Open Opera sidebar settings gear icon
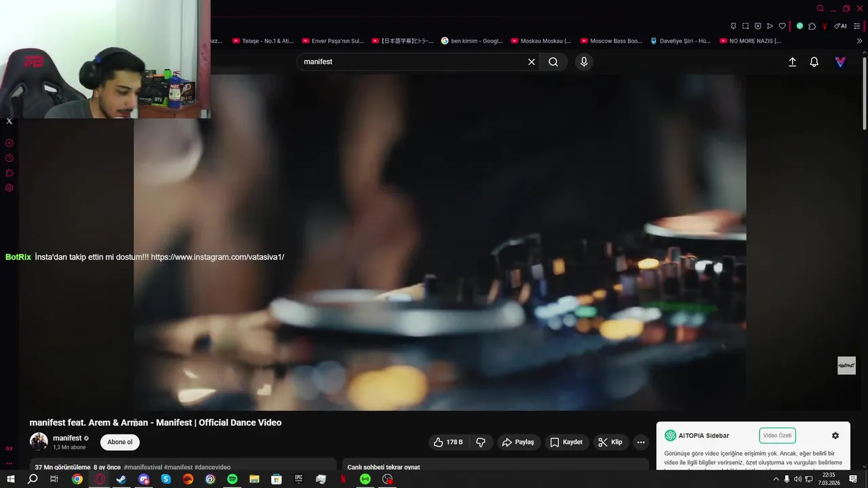Image resolution: width=868 pixels, height=488 pixels. (9, 188)
